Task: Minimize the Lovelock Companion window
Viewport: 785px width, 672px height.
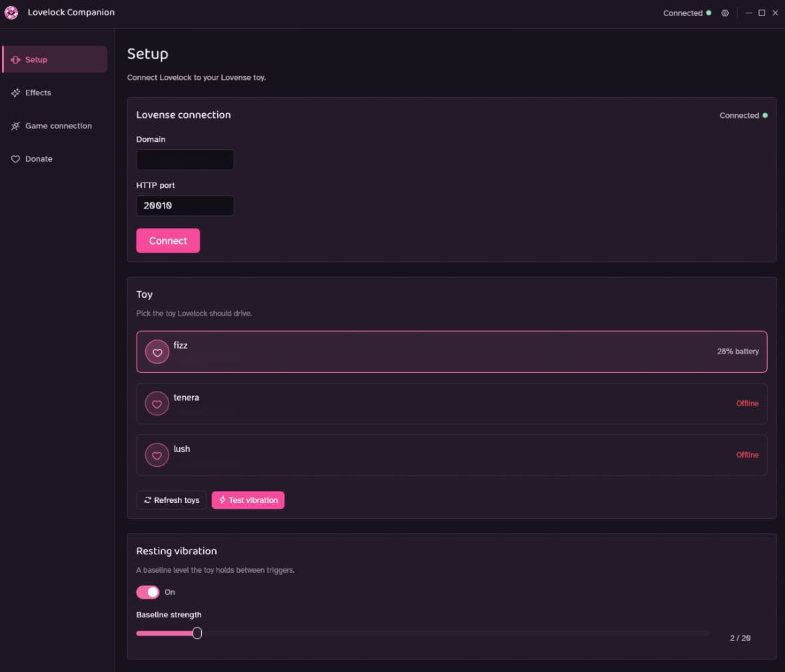Action: point(748,13)
